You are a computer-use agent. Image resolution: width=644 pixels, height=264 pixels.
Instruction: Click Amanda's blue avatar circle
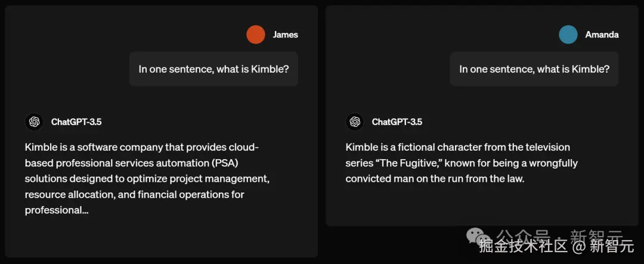(x=568, y=35)
